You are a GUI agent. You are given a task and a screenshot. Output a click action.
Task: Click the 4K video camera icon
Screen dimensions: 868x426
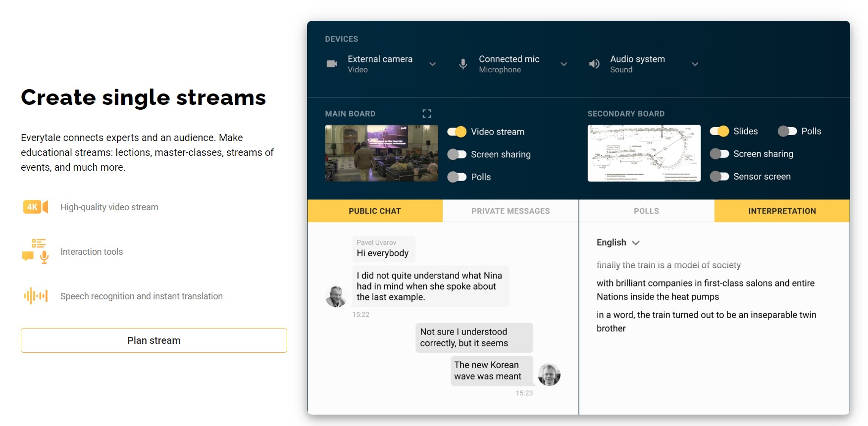pyautogui.click(x=36, y=207)
